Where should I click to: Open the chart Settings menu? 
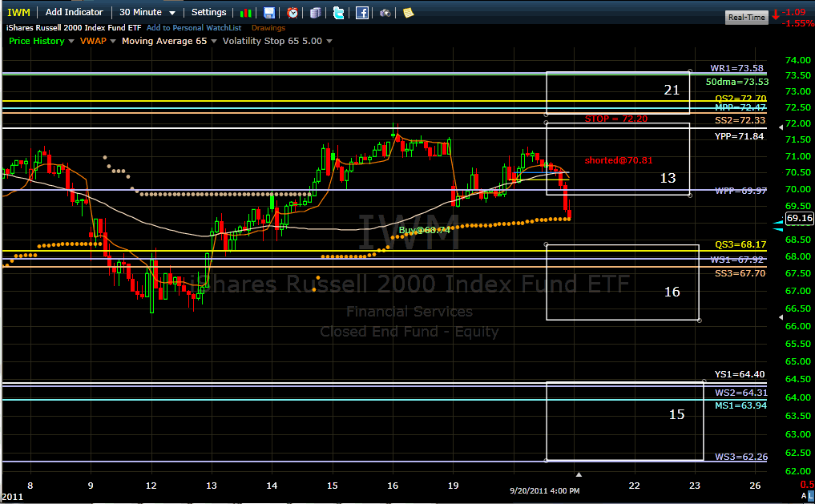209,12
